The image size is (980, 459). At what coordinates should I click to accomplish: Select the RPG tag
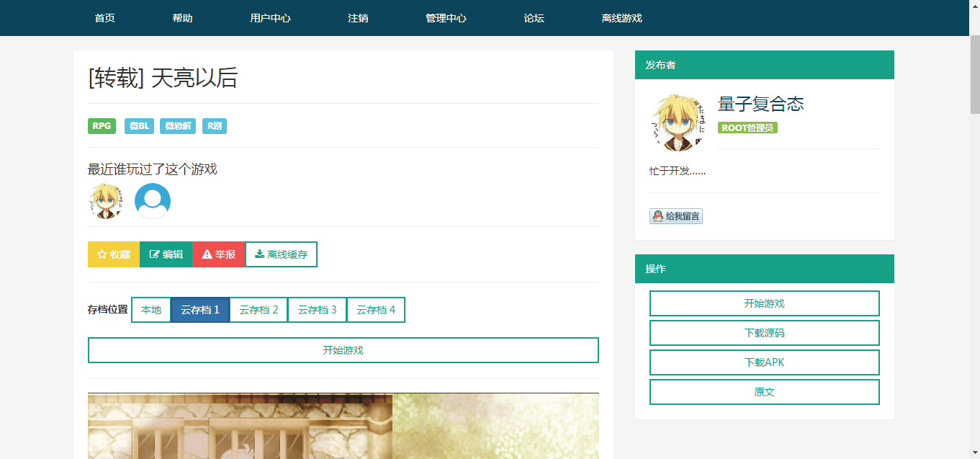(102, 126)
